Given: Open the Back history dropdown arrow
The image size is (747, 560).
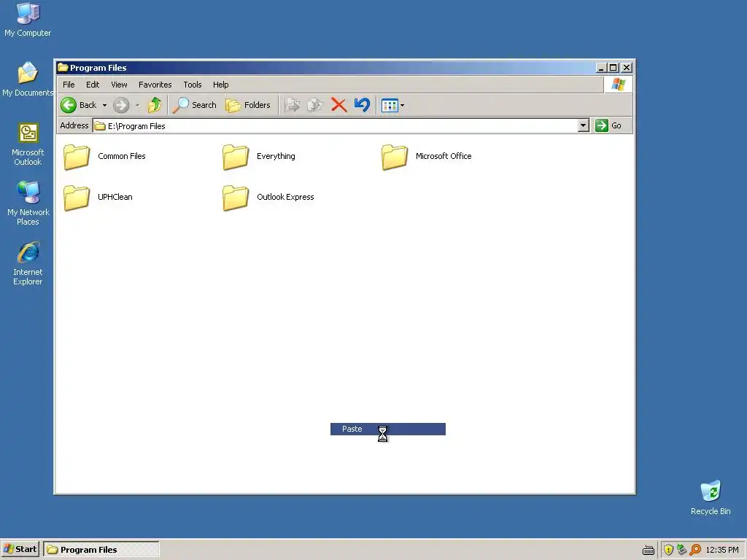Looking at the screenshot, I should [x=104, y=106].
